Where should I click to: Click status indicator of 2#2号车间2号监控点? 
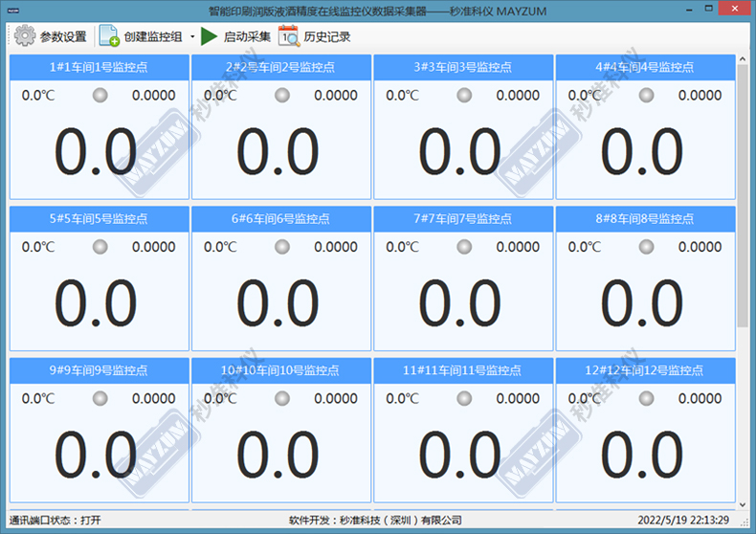coord(282,96)
